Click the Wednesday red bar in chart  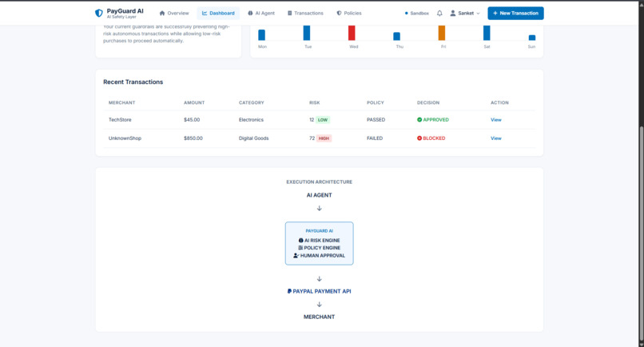[x=352, y=33]
